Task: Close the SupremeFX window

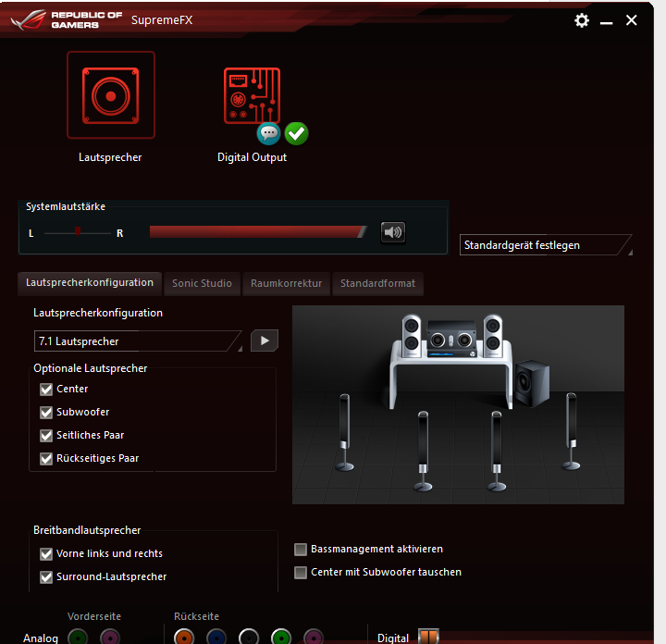Action: 631,20
